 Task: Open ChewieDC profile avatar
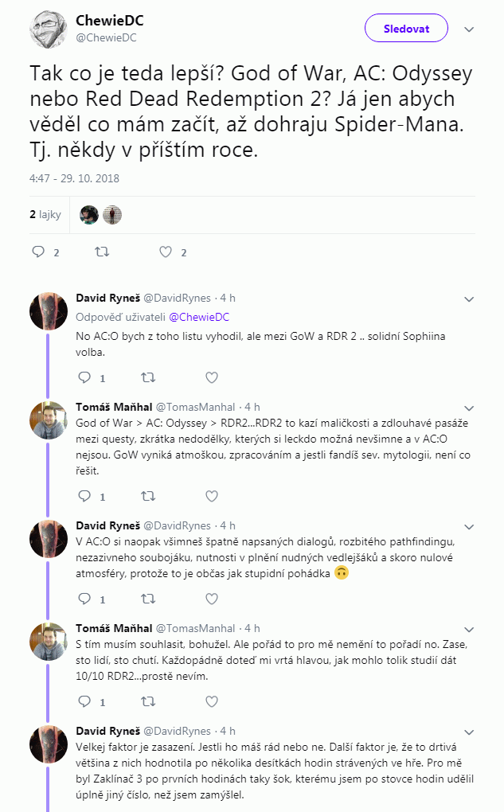coord(48,29)
